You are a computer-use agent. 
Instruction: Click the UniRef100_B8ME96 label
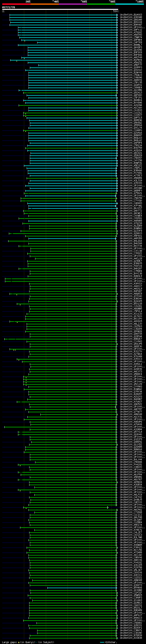131,120
